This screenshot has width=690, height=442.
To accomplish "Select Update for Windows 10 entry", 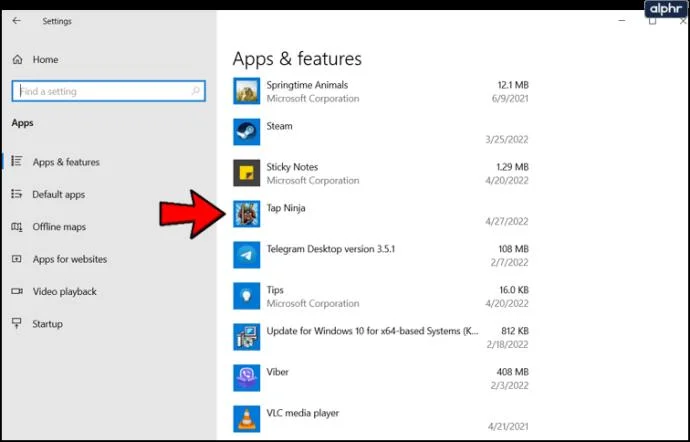I will point(372,331).
